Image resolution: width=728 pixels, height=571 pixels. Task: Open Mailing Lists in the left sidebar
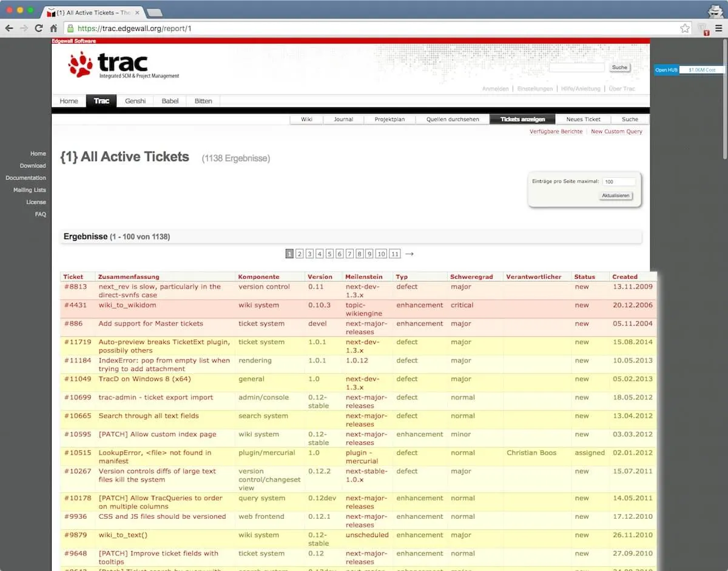pos(30,190)
